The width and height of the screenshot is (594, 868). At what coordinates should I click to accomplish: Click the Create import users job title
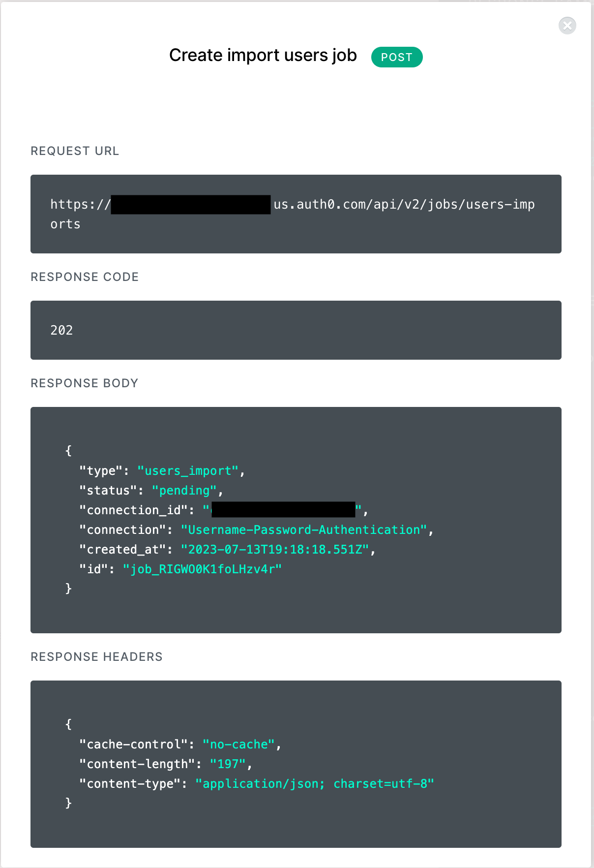263,55
